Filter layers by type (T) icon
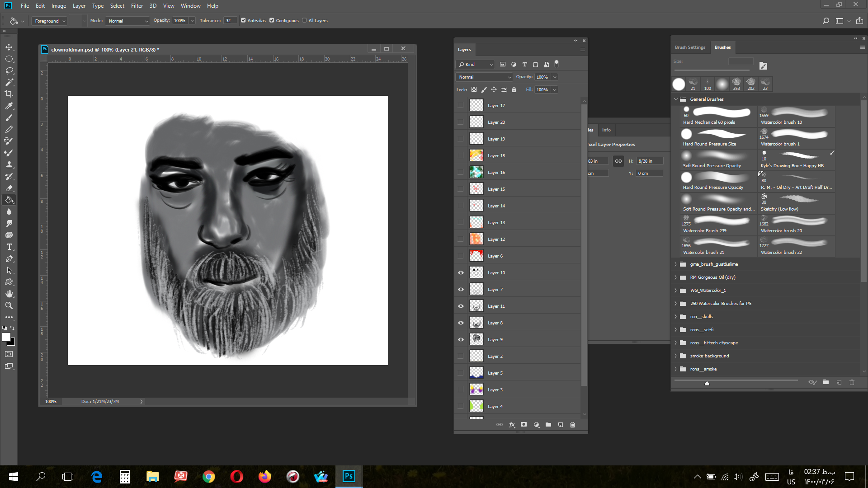Viewport: 868px width, 488px height. 524,65
